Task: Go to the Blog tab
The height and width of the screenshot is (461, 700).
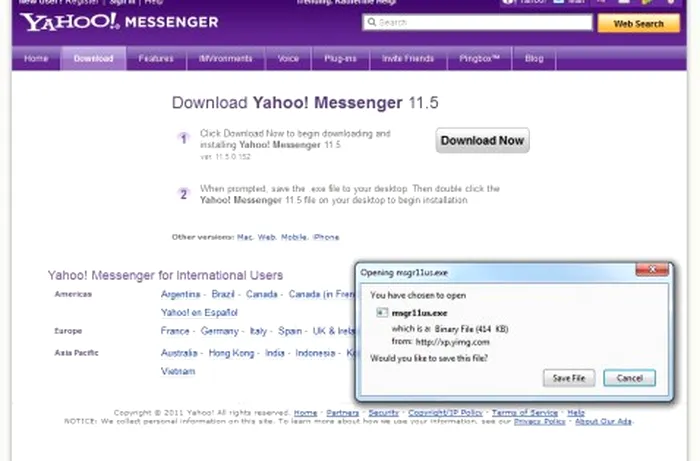Action: tap(534, 58)
